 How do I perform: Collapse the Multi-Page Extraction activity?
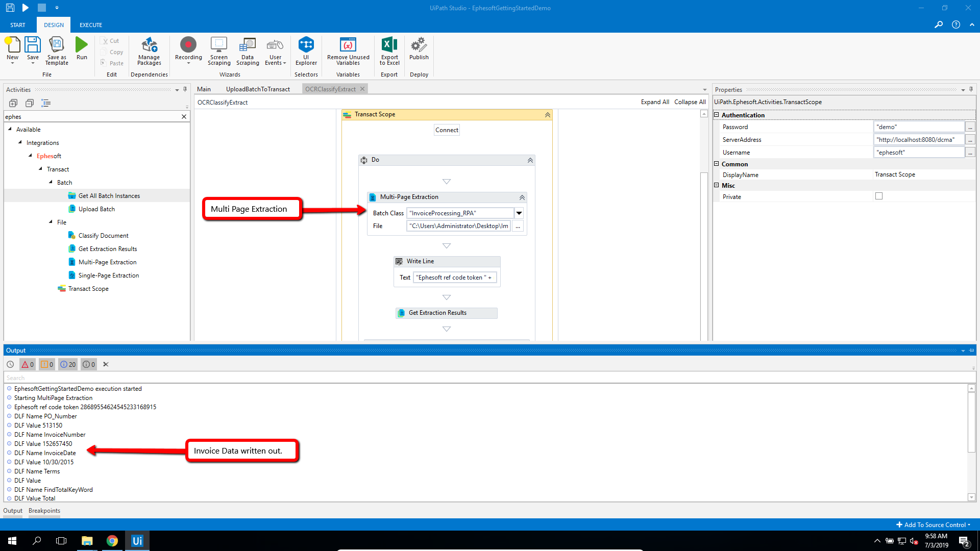pos(522,197)
